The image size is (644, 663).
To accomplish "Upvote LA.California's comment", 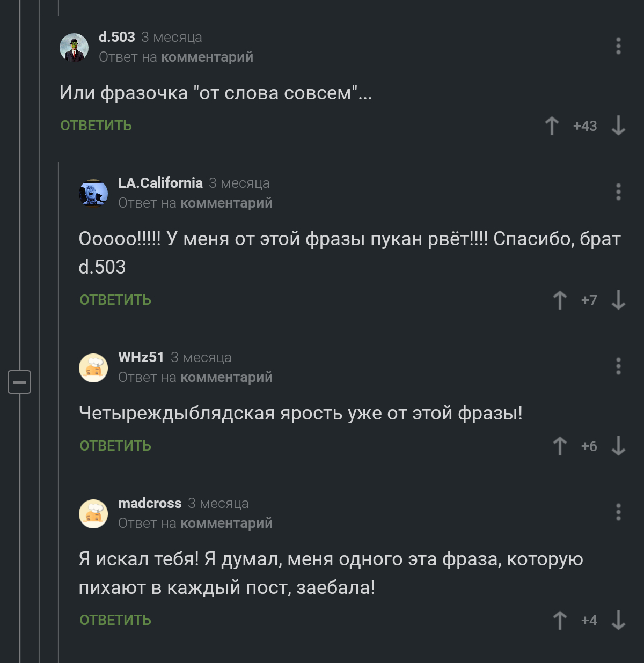I will (x=560, y=300).
